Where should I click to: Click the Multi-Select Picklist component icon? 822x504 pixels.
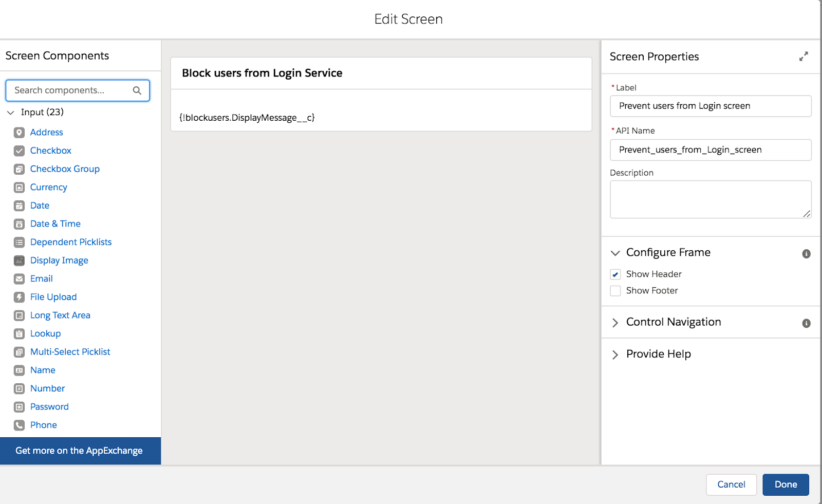tap(19, 352)
